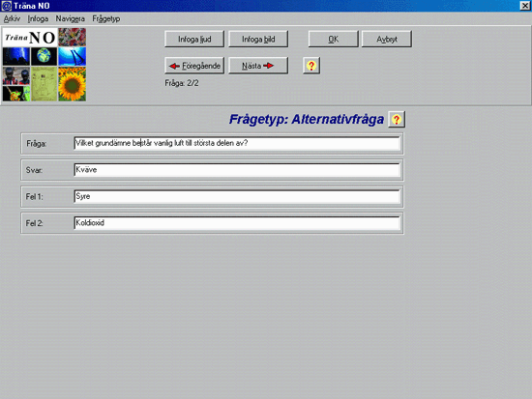The image size is (532, 399).
Task: Click the yellow help icon beside Nästa
Action: coord(311,66)
